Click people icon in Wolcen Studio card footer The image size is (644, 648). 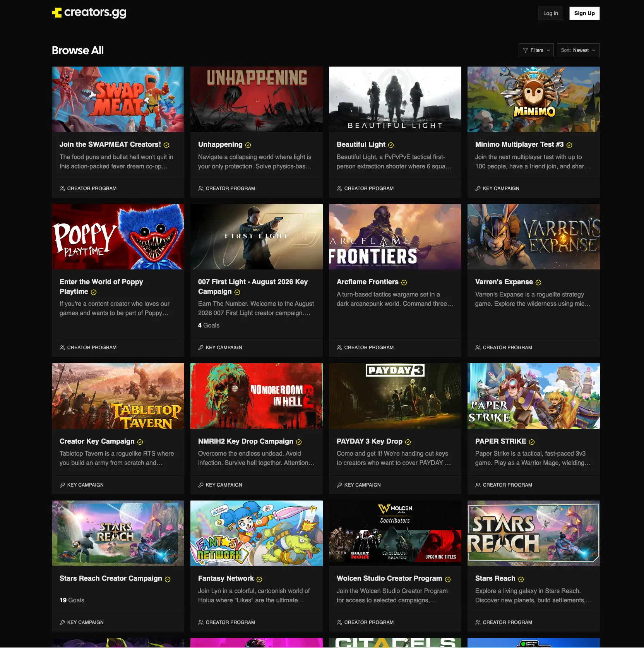339,622
